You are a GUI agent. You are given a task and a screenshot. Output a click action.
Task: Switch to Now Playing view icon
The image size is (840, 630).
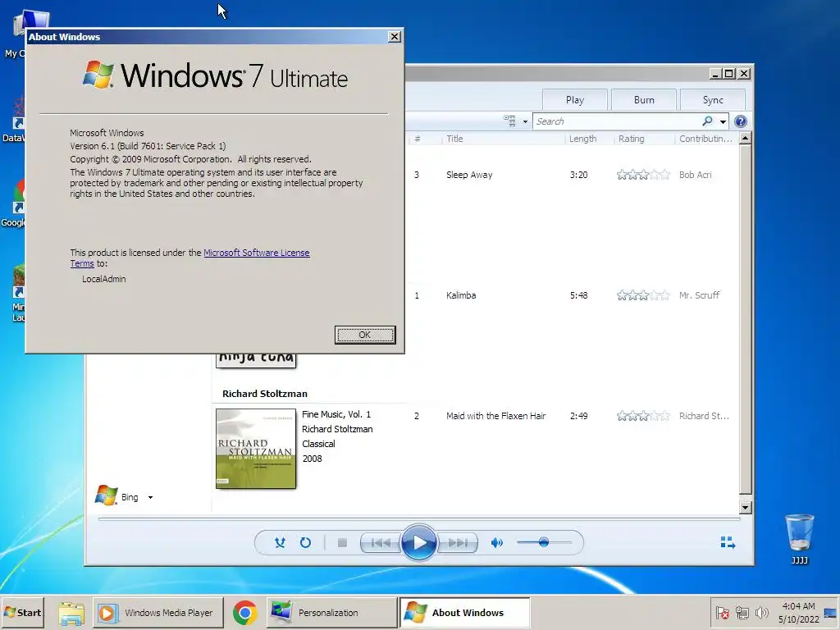coord(728,543)
